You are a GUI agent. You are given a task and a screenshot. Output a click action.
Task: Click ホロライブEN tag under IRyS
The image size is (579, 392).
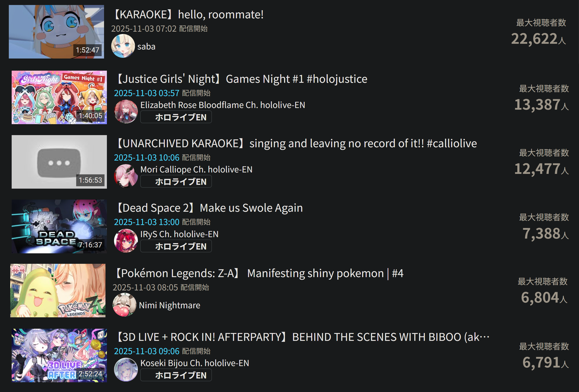(x=176, y=246)
